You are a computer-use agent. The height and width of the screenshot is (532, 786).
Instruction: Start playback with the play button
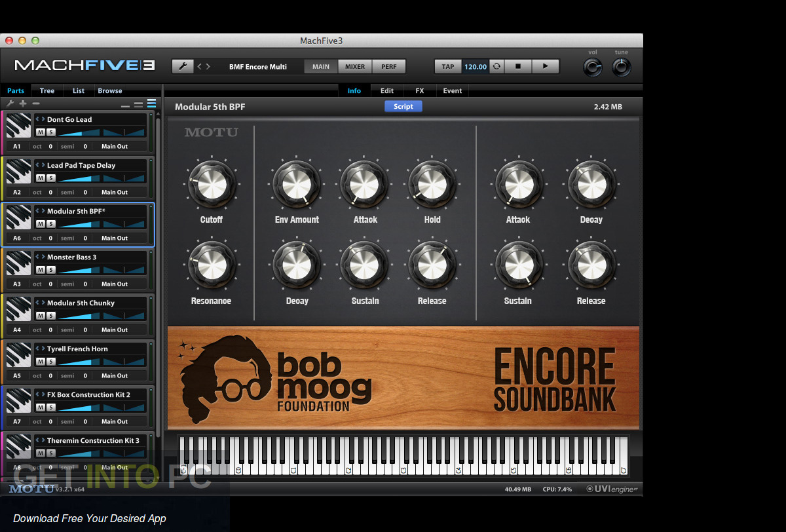[x=545, y=66]
